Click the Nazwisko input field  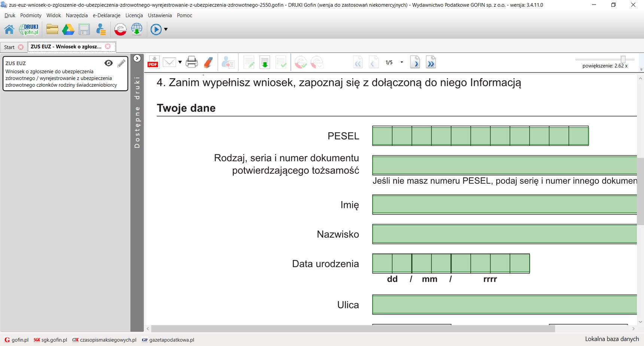coord(504,234)
